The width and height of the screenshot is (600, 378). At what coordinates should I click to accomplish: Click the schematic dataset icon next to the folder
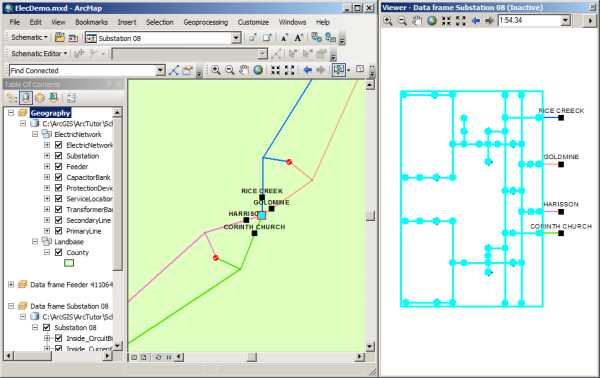click(73, 38)
